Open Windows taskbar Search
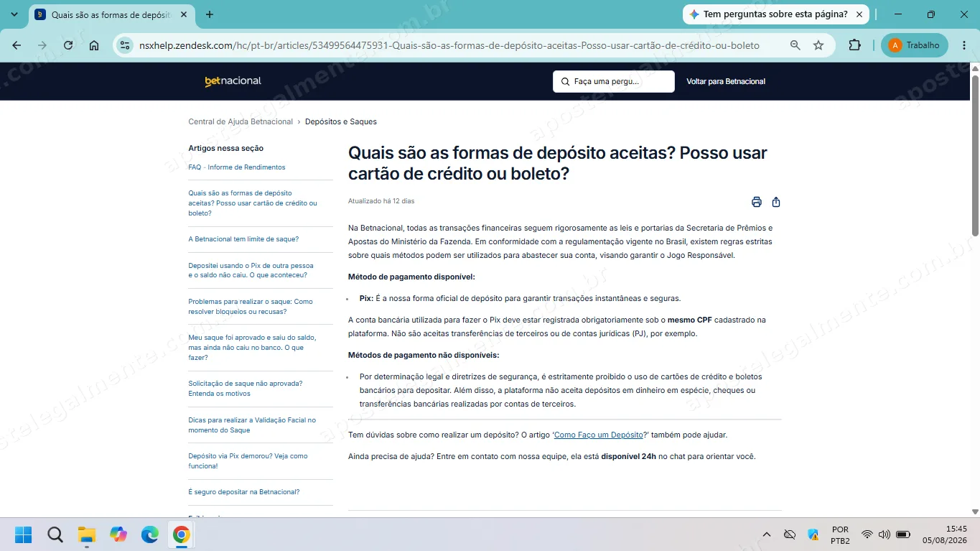Screen dimensions: 980x551 [55, 534]
